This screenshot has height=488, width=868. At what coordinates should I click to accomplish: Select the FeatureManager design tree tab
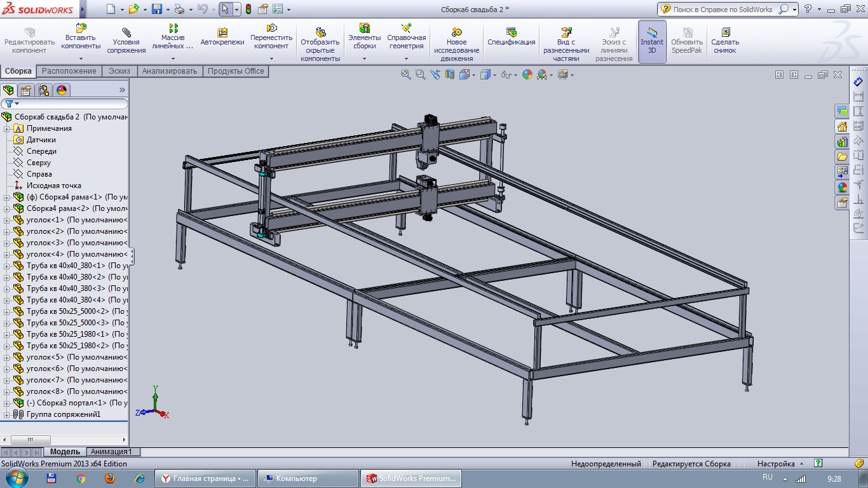click(8, 90)
